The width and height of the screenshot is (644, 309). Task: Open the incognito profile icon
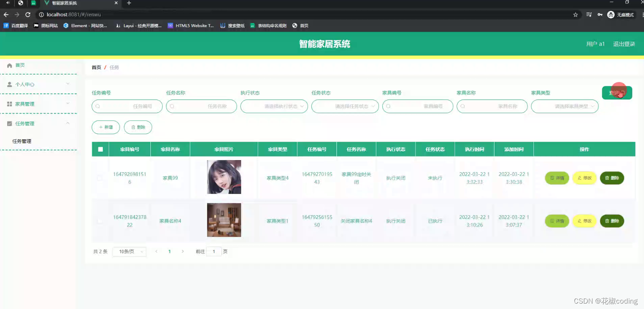[x=621, y=15]
